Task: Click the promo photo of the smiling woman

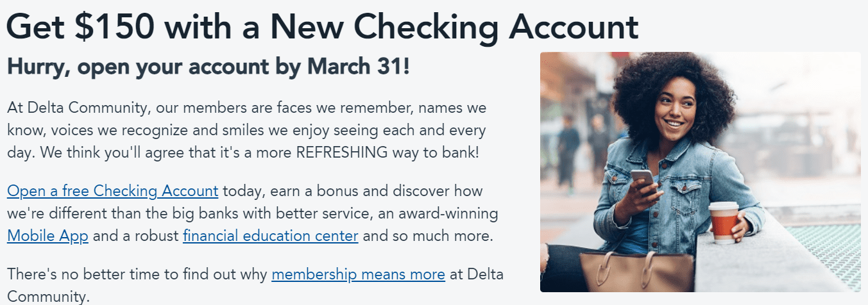Action: (700, 172)
